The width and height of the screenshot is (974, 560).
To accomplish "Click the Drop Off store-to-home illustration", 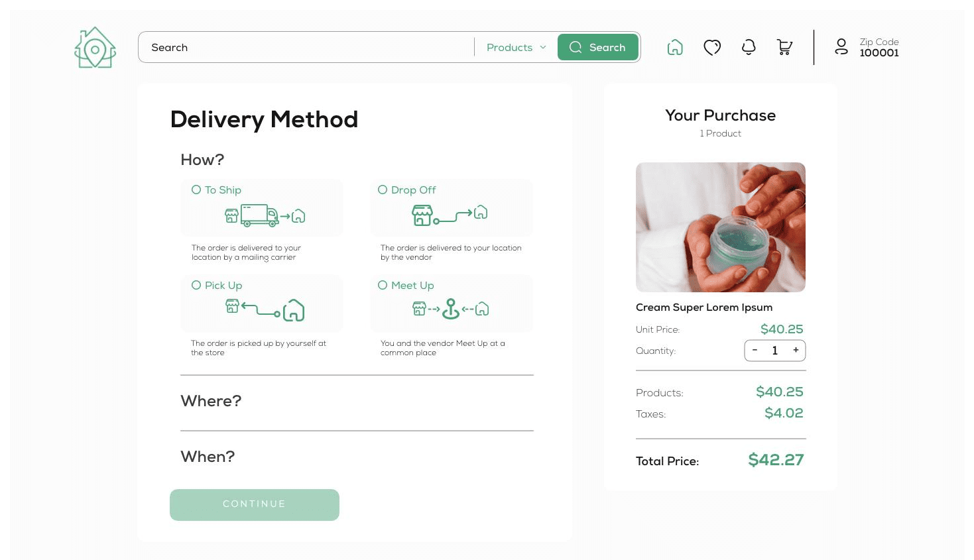I will 450,215.
